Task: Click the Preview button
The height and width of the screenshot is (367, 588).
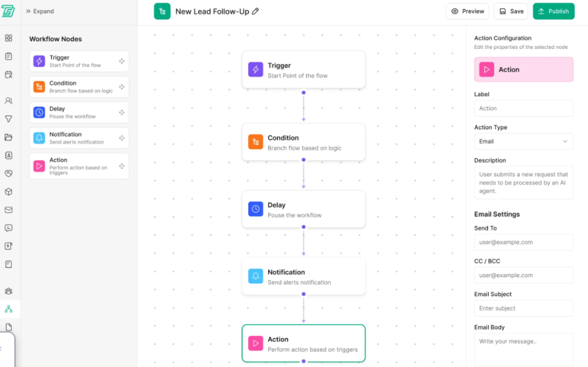Action: click(x=467, y=11)
